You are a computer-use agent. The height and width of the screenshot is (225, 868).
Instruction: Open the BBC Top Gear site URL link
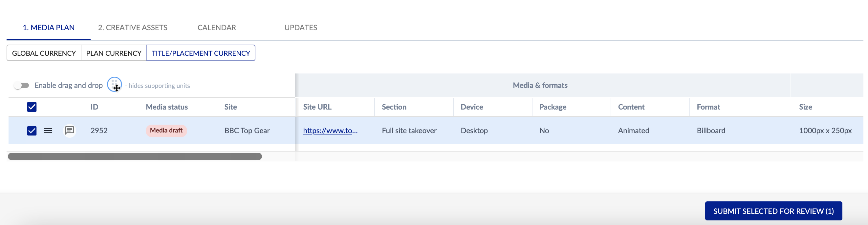pyautogui.click(x=330, y=130)
